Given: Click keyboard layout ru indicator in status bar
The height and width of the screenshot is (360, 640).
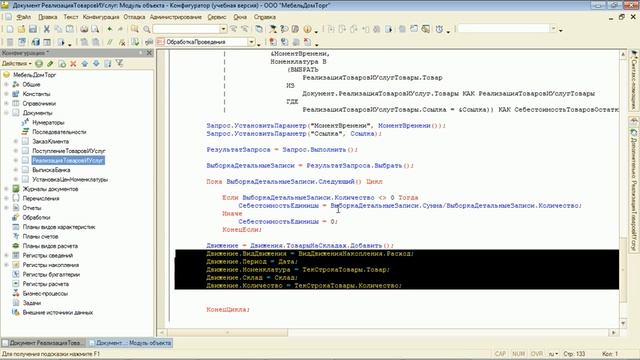Looking at the screenshot, I should [x=553, y=354].
